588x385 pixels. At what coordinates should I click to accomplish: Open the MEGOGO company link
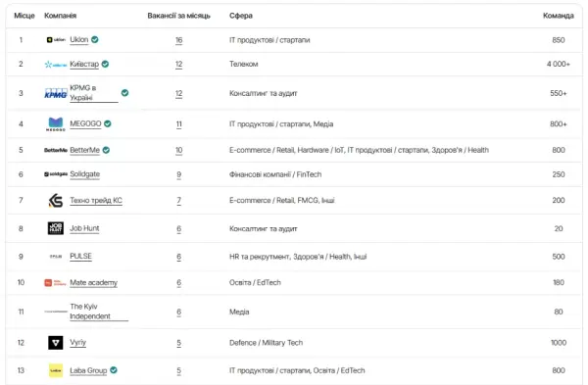(85, 123)
